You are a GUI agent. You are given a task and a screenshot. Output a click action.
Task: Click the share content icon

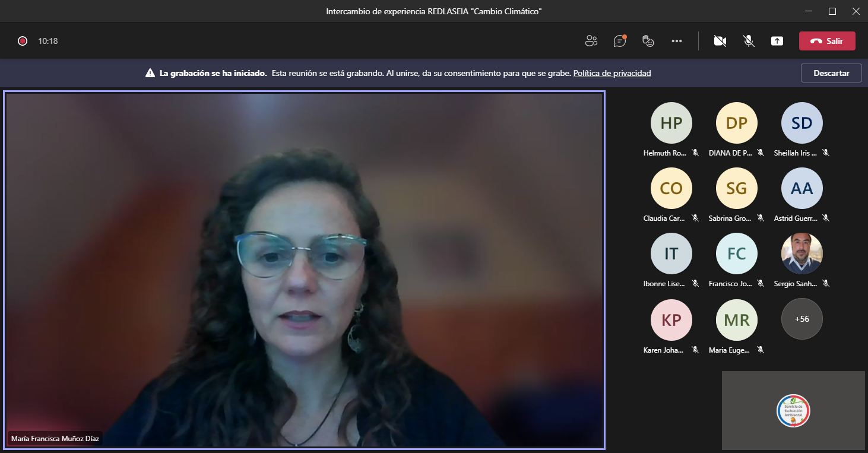pos(777,41)
